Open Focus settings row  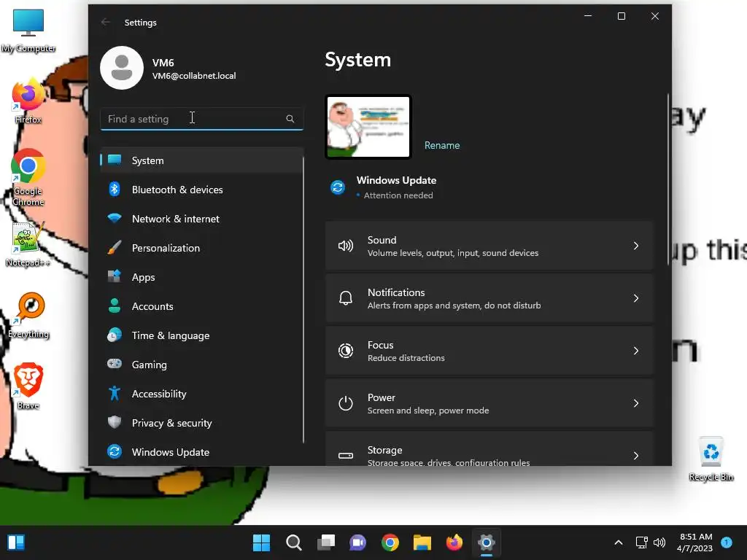(489, 351)
